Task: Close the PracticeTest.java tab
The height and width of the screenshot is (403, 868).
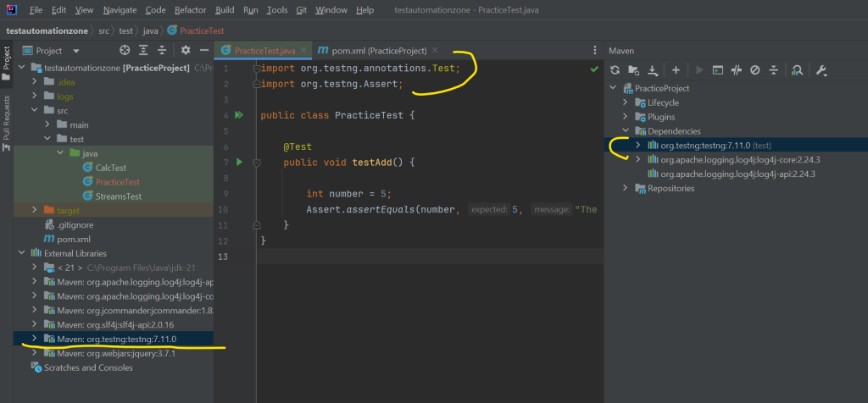Action: [x=303, y=50]
